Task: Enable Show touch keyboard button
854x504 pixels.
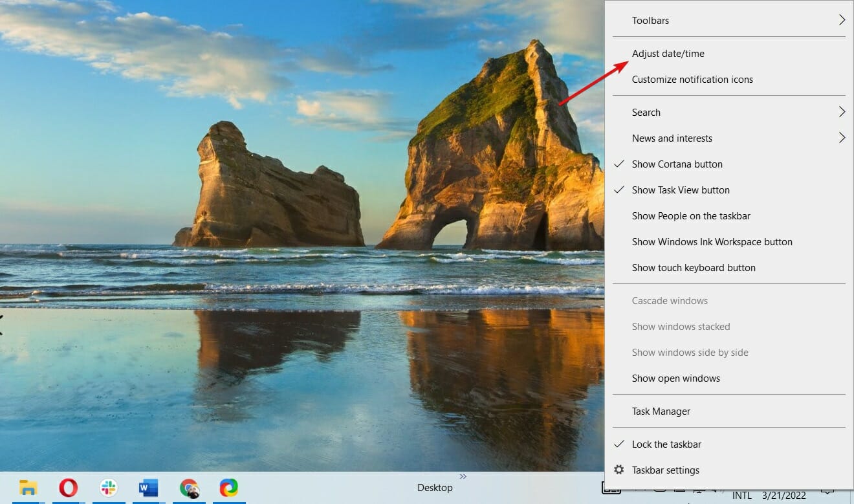Action: [729, 268]
